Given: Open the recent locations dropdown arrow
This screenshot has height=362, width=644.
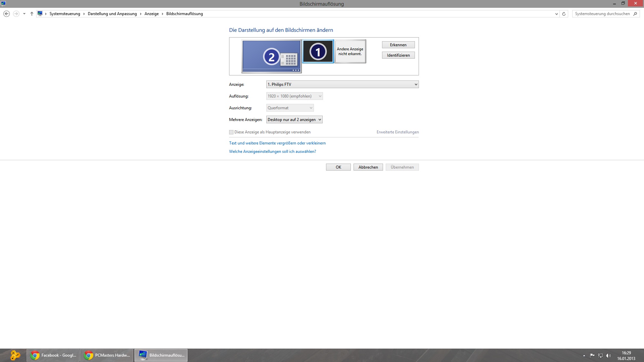Looking at the screenshot, I should click(24, 14).
